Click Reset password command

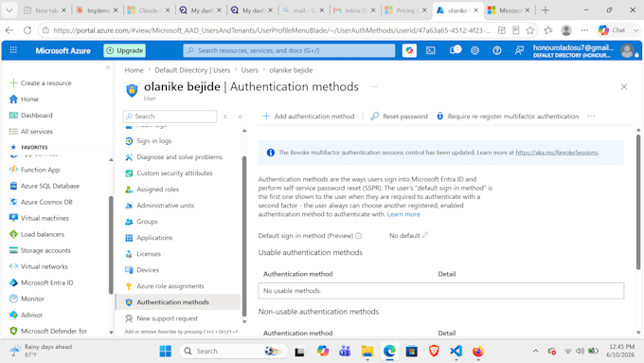coord(400,117)
